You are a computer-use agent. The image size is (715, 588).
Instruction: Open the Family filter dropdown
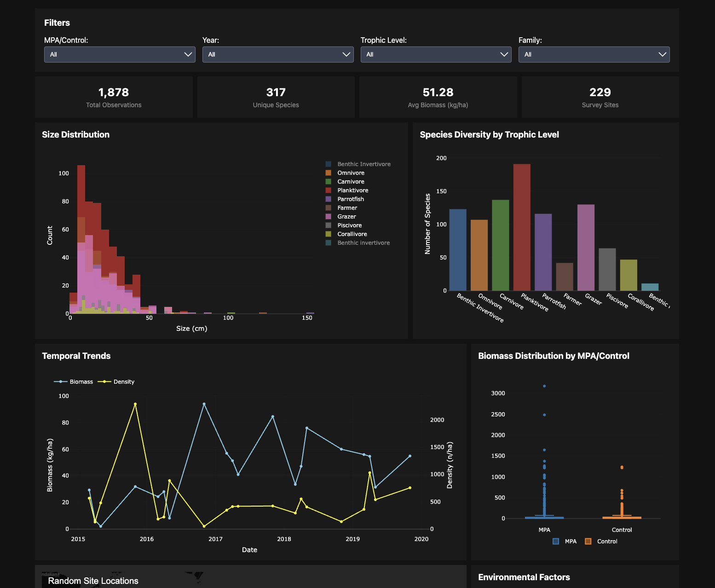[x=594, y=54]
